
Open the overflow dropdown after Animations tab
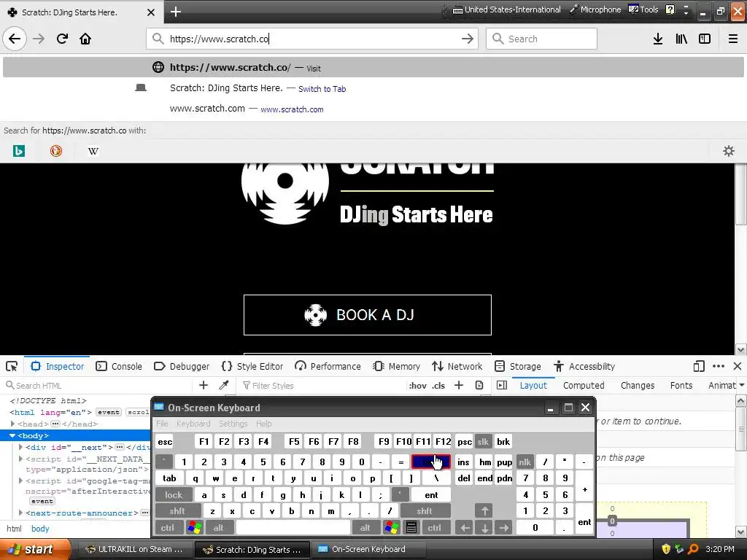pos(741,385)
